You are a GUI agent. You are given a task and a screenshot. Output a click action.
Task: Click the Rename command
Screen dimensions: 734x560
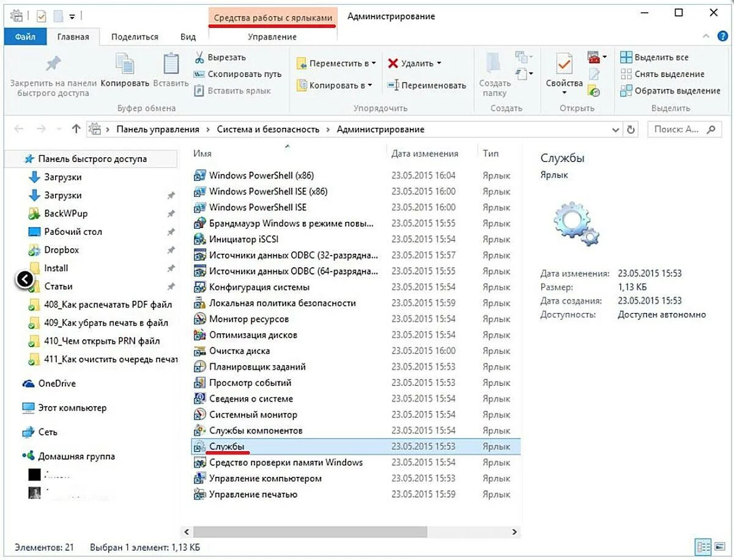[427, 86]
